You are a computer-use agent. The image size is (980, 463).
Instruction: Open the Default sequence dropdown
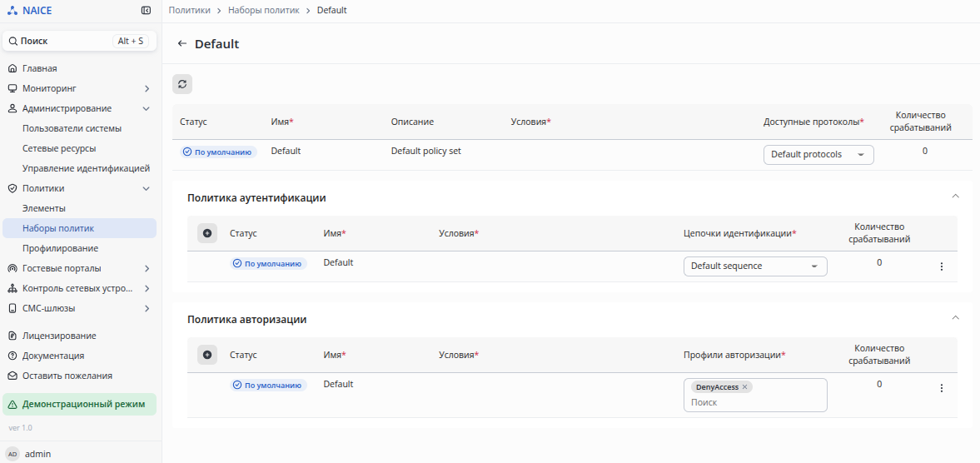point(754,266)
